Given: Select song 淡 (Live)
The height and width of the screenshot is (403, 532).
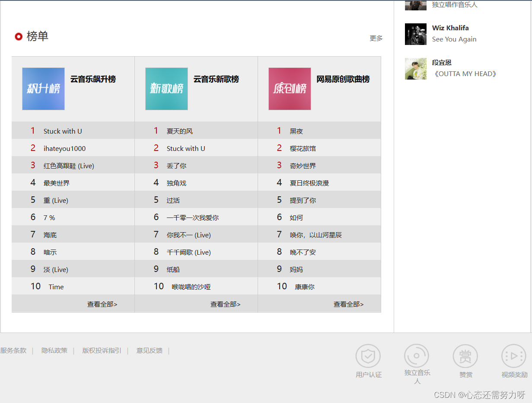Looking at the screenshot, I should (56, 270).
